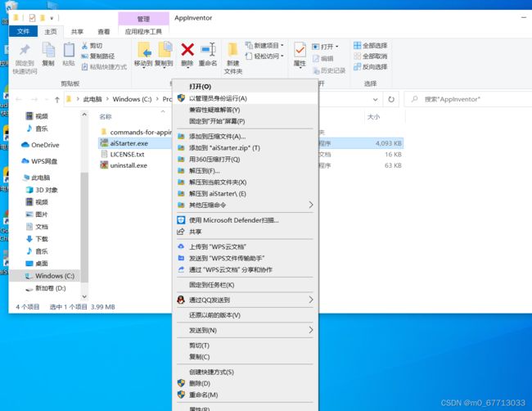Click Add to archive (添加到压缩文件)
532x411 pixels.
[x=245, y=137]
